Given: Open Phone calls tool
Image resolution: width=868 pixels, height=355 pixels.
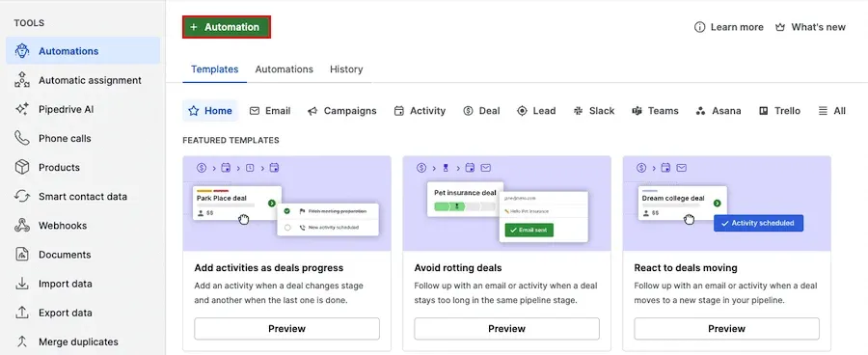Looking at the screenshot, I should (x=83, y=139).
